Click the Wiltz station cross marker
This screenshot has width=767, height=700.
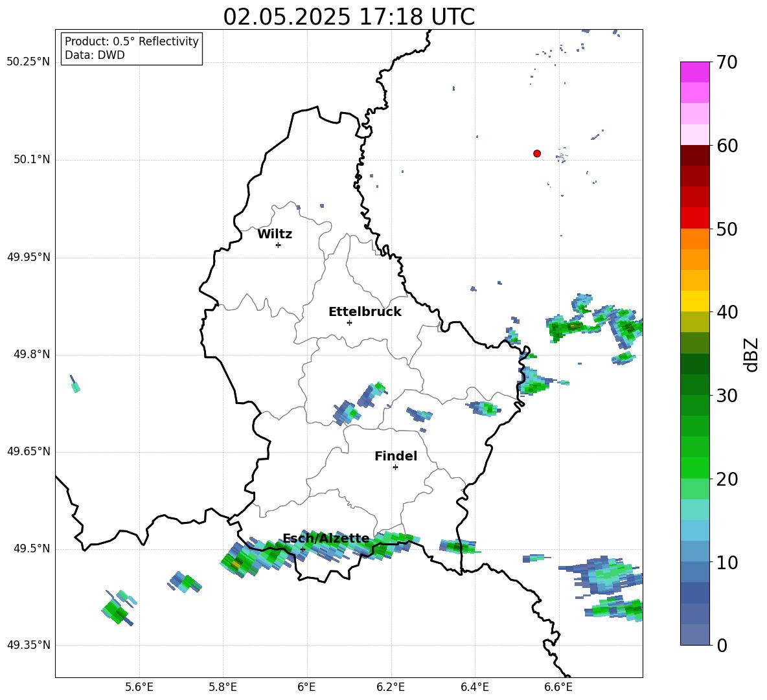[x=279, y=245]
